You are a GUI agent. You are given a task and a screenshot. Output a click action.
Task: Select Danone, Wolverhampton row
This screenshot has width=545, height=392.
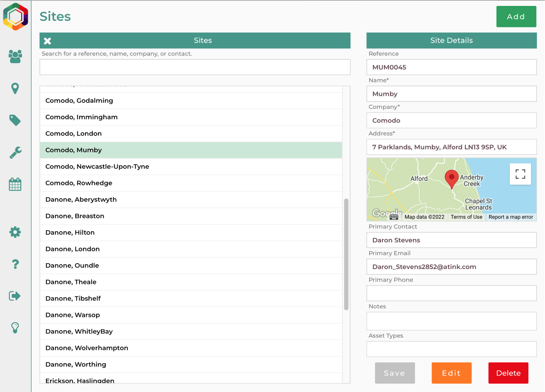click(x=191, y=348)
